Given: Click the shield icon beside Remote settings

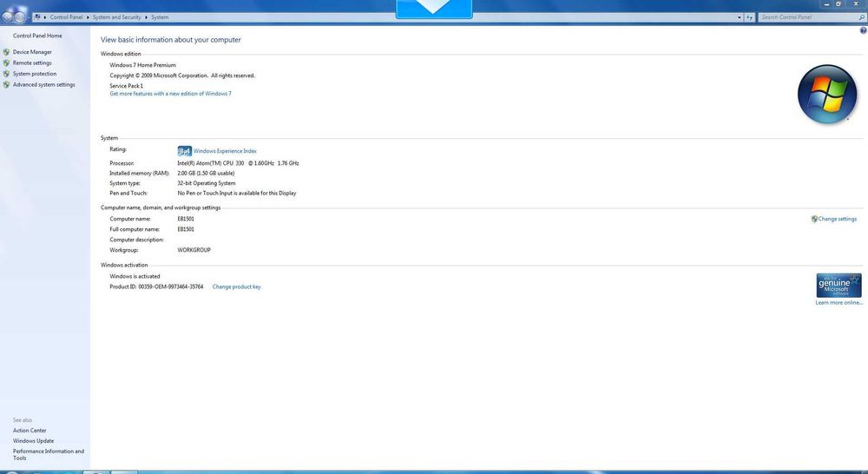Looking at the screenshot, I should pos(6,63).
